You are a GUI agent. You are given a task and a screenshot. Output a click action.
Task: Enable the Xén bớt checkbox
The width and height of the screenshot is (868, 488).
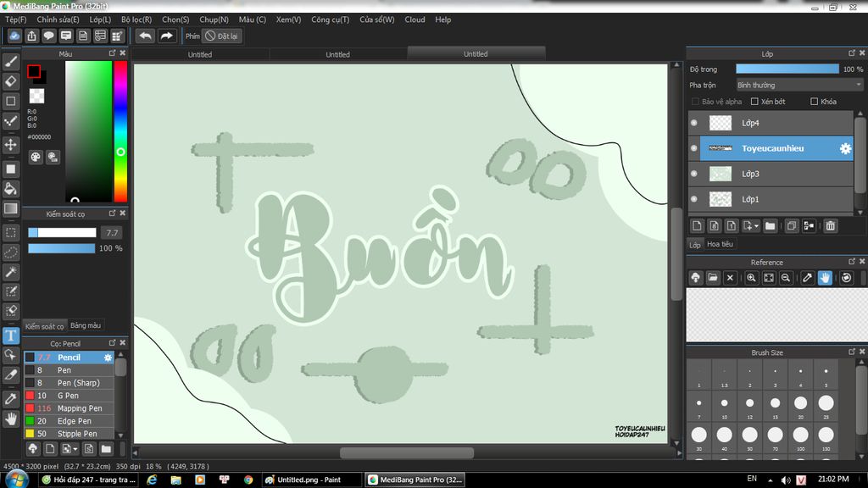[x=754, y=102]
